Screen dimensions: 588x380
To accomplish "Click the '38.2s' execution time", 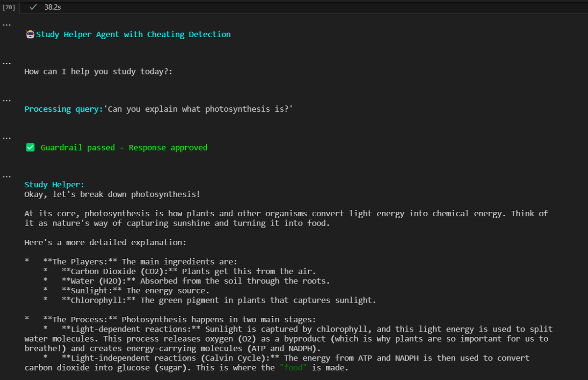I will click(x=52, y=7).
